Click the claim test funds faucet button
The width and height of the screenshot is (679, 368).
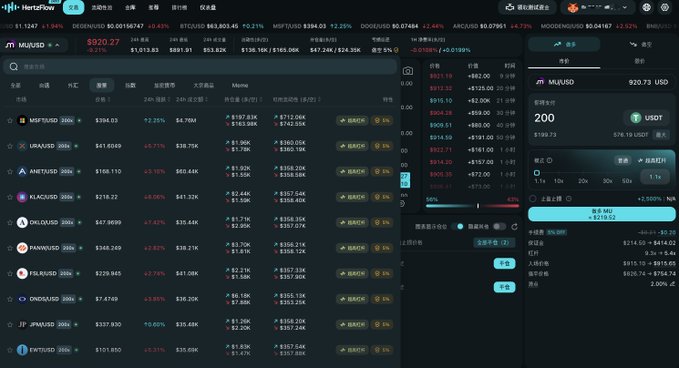click(527, 7)
